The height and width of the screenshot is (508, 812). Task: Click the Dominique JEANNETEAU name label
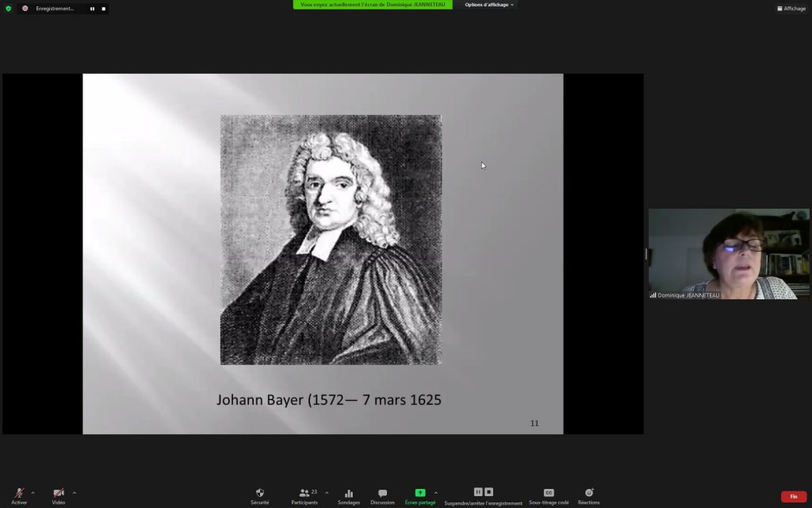(688, 295)
